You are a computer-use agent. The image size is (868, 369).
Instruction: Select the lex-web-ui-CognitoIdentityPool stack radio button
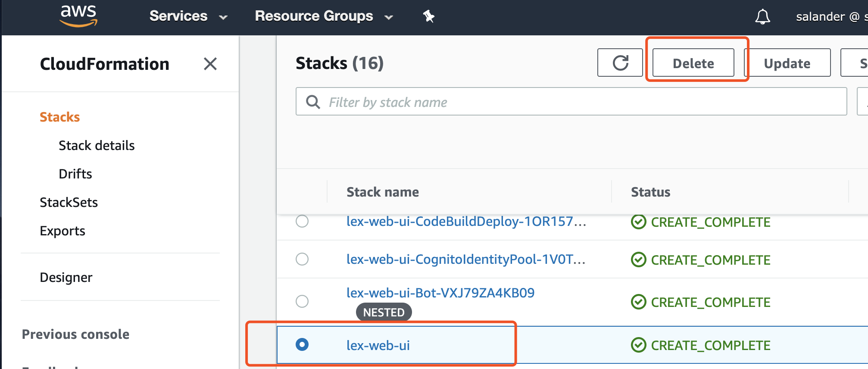tap(302, 259)
